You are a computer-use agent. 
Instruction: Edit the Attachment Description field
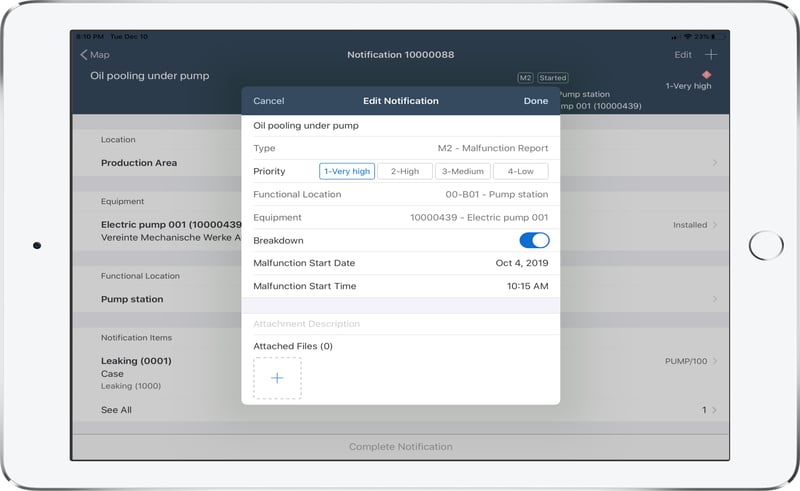(401, 324)
